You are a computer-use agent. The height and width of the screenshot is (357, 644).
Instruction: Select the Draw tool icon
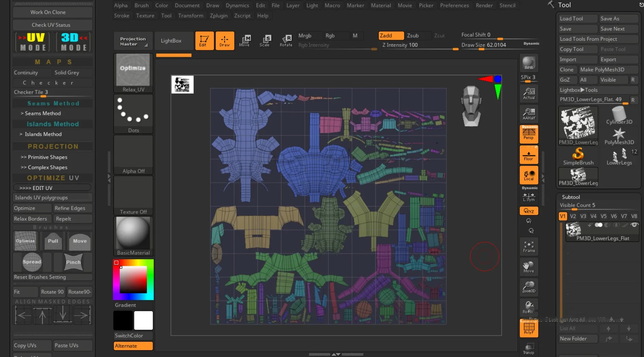click(225, 40)
